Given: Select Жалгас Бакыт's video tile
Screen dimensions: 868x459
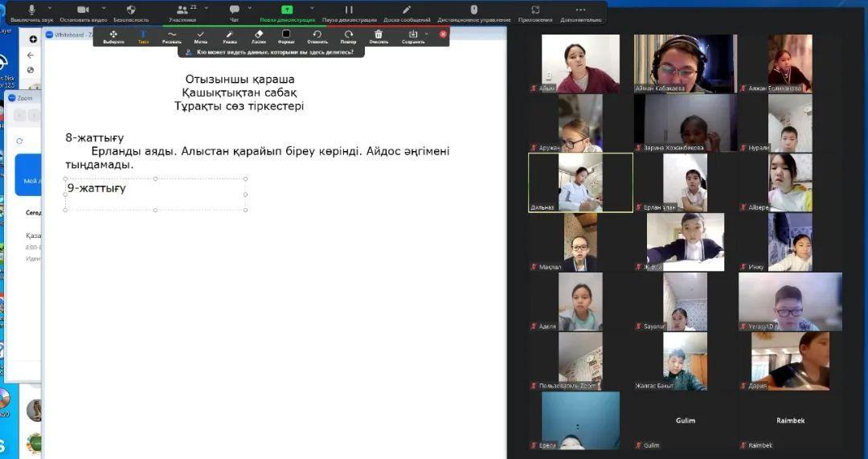Looking at the screenshot, I should coord(686,361).
